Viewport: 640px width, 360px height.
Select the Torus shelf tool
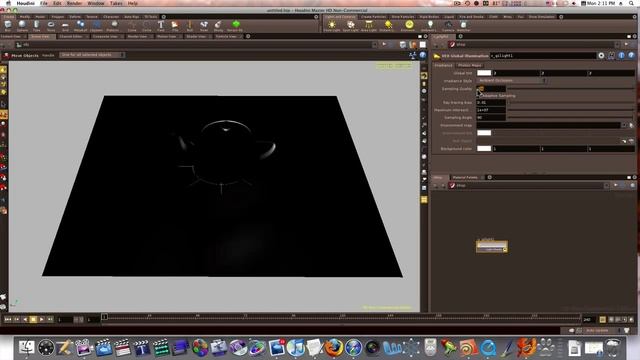(51, 26)
